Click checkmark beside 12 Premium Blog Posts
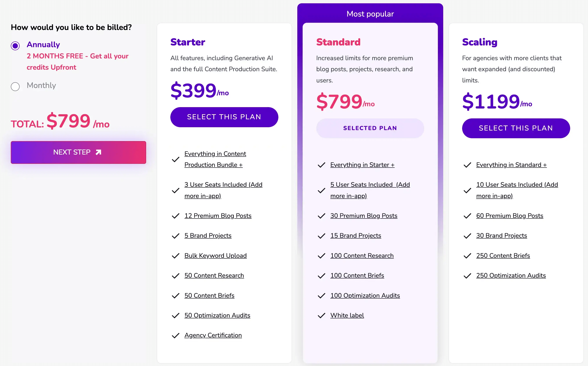 point(175,216)
